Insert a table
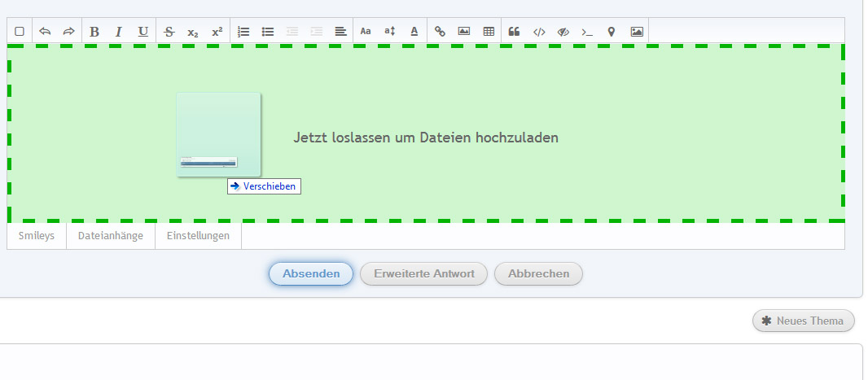Screen dimensions: 868x380 click(489, 32)
